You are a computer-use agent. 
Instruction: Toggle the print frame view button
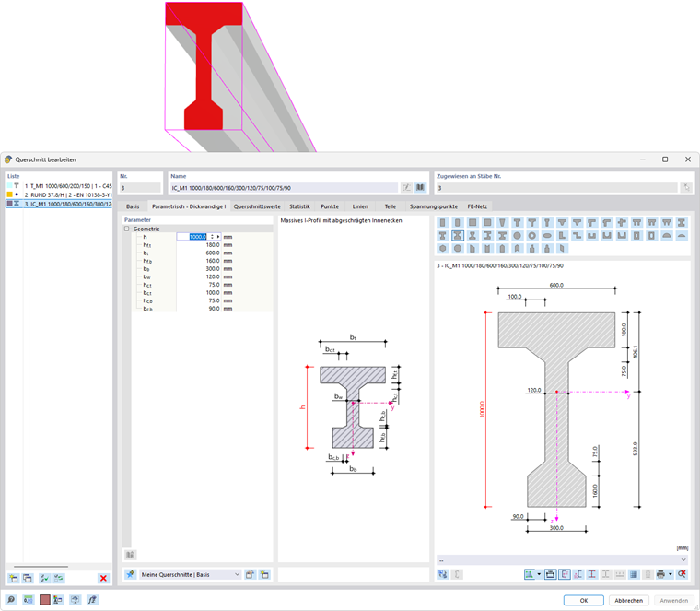(x=551, y=574)
